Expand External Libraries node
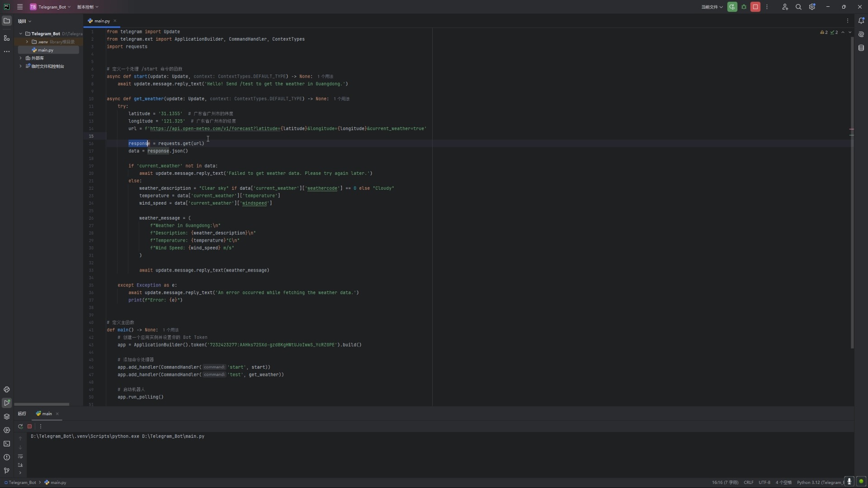 (x=21, y=58)
